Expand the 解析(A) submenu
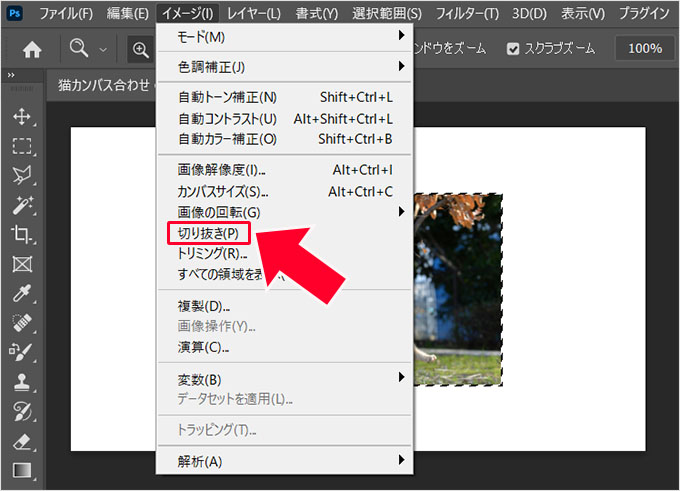The width and height of the screenshot is (680, 491). [284, 461]
